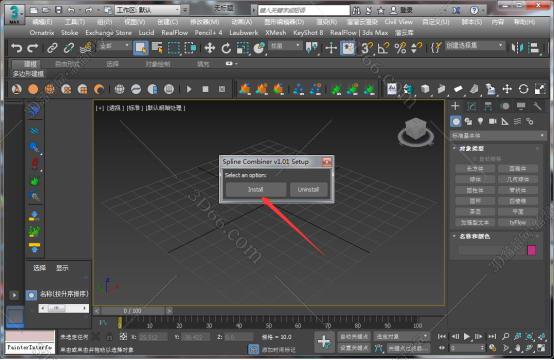Open the reference coordinate system dropdown
The image size is (554, 360).
click(x=285, y=46)
